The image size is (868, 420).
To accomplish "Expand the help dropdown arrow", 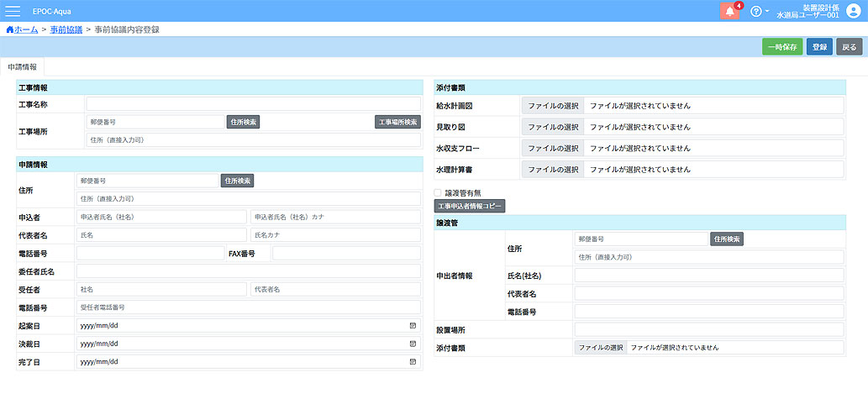I will tap(767, 12).
